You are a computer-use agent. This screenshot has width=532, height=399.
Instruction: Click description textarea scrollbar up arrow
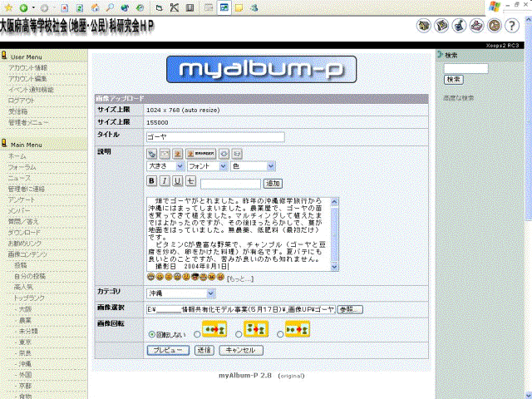tap(334, 202)
